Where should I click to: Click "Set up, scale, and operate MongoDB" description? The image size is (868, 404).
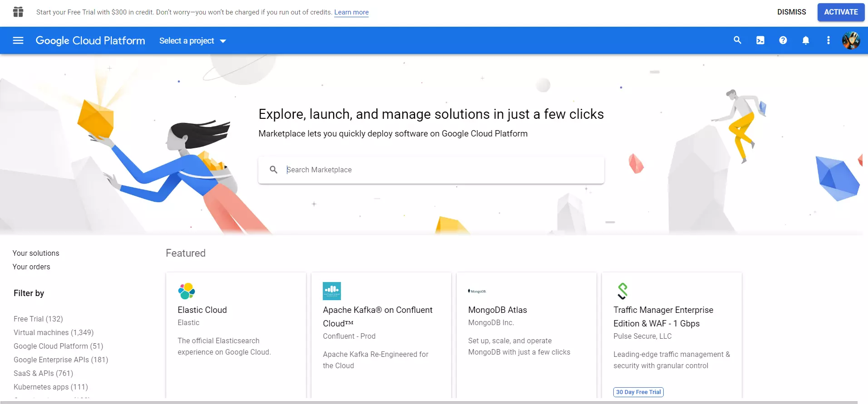(519, 346)
